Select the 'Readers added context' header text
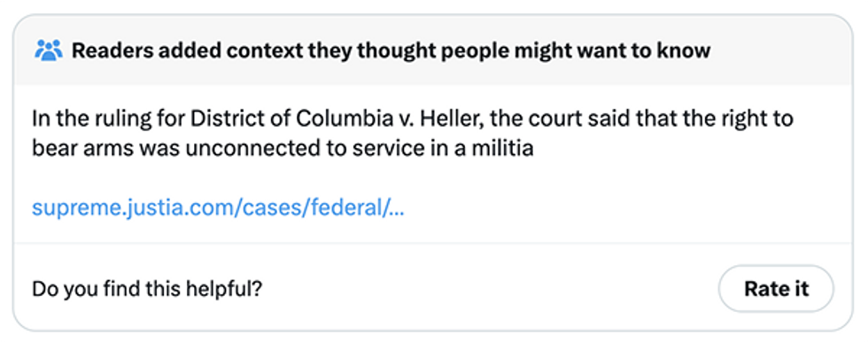The width and height of the screenshot is (868, 343). click(391, 51)
